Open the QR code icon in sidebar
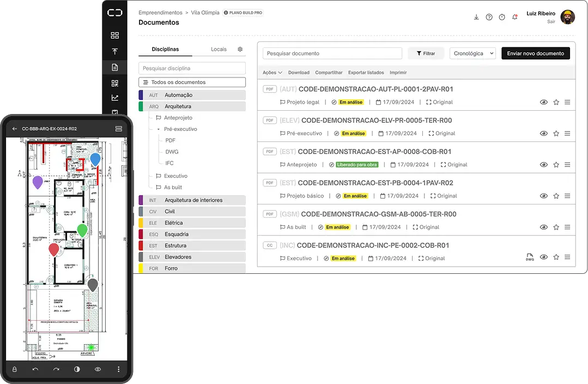Image resolution: width=588 pixels, height=384 pixels. click(x=114, y=83)
